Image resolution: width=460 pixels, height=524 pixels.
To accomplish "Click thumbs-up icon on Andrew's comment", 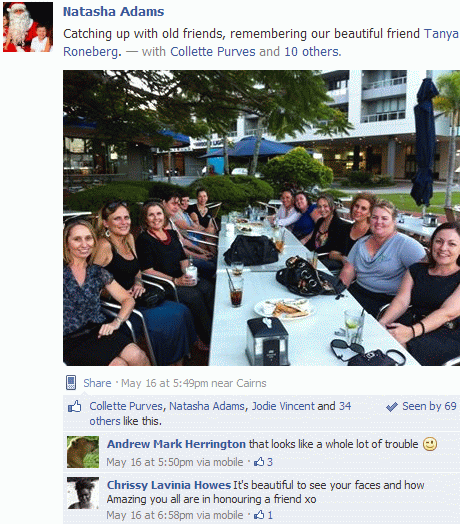I will (x=259, y=462).
